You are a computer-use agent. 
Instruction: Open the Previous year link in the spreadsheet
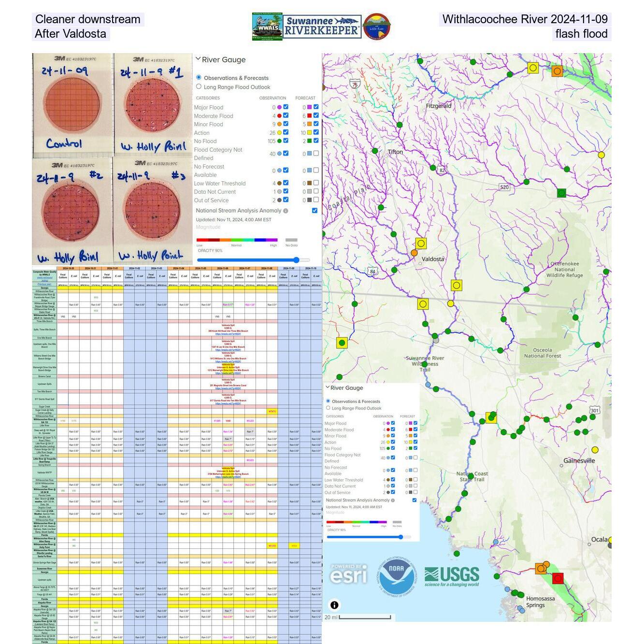pos(44,285)
